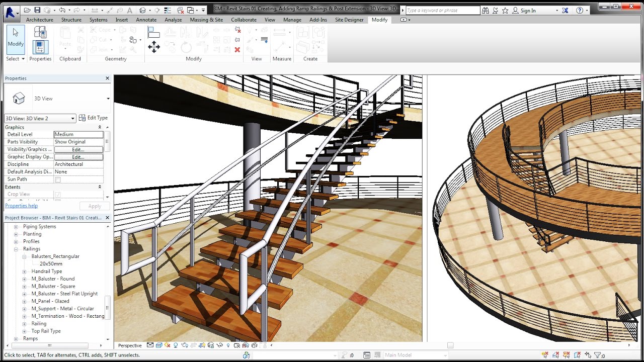
Task: Click the search keyword input field
Action: pos(443,10)
